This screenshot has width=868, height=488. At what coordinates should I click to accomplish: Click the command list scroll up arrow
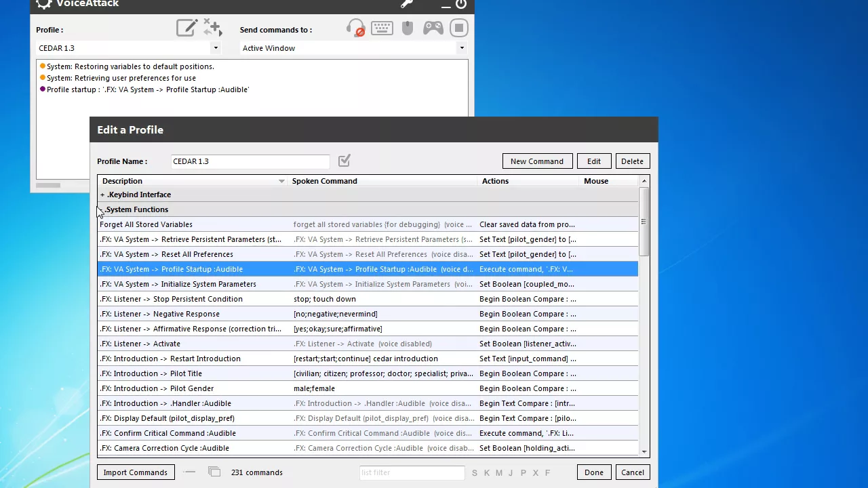pos(644,181)
